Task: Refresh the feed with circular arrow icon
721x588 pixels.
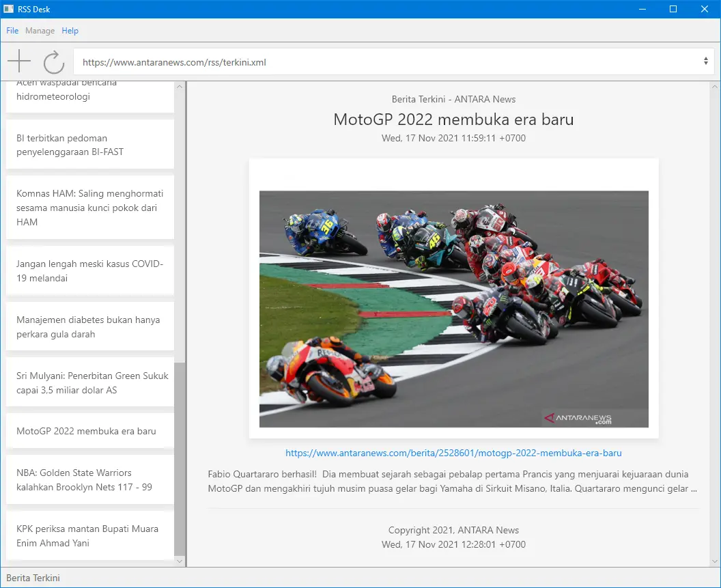Action: 54,62
